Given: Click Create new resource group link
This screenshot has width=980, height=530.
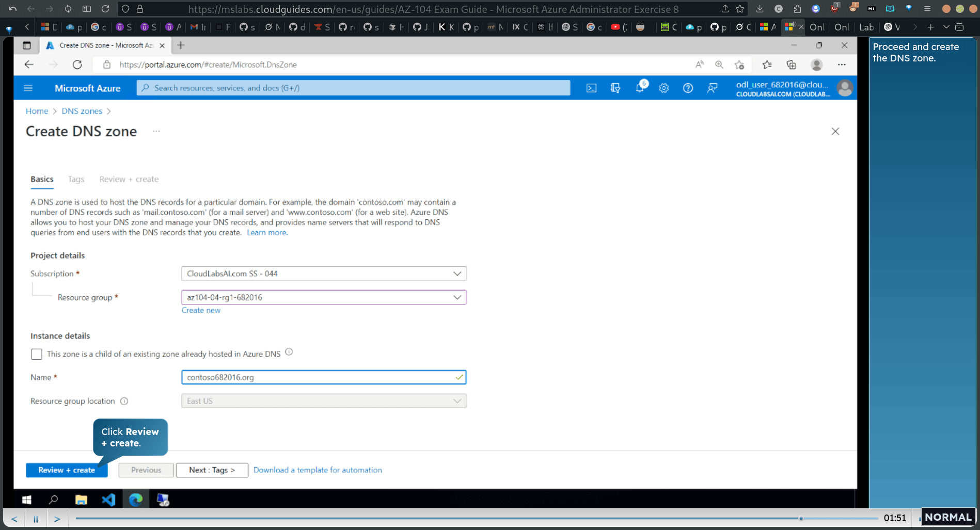Looking at the screenshot, I should [x=201, y=310].
